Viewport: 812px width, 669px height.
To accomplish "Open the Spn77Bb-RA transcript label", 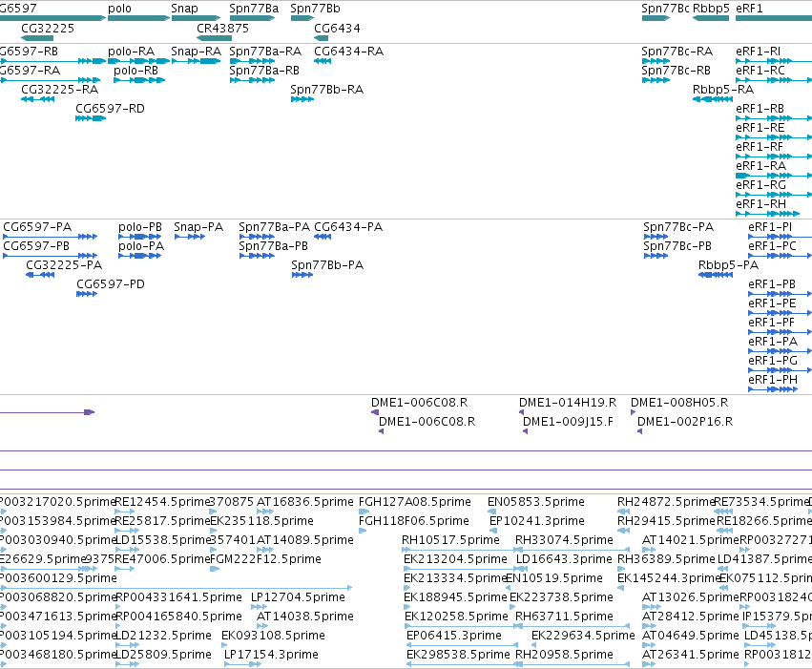I will 326,90.
